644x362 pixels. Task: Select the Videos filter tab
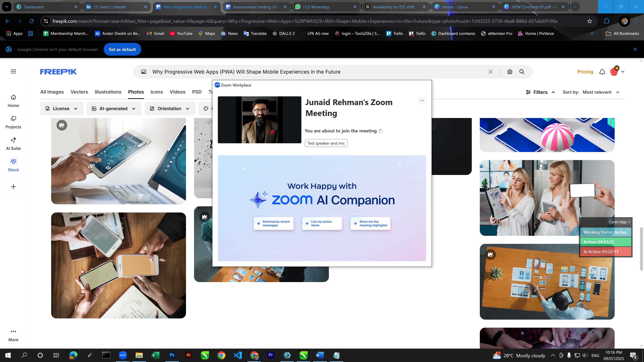point(177,92)
